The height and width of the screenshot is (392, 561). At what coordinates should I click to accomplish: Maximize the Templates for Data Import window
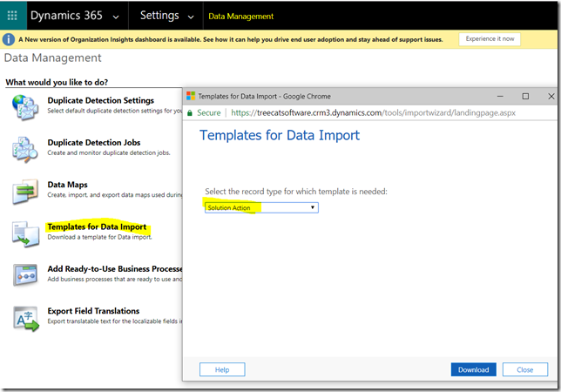click(x=525, y=96)
